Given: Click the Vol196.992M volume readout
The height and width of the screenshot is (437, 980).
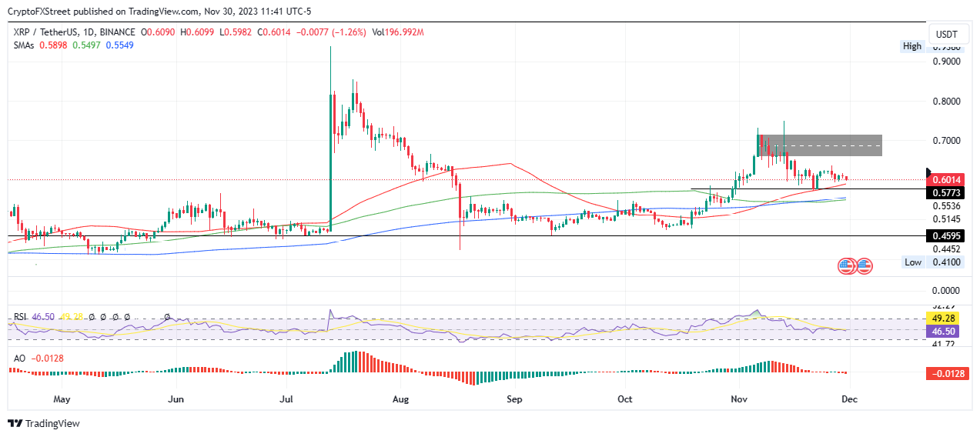Looking at the screenshot, I should [x=398, y=32].
